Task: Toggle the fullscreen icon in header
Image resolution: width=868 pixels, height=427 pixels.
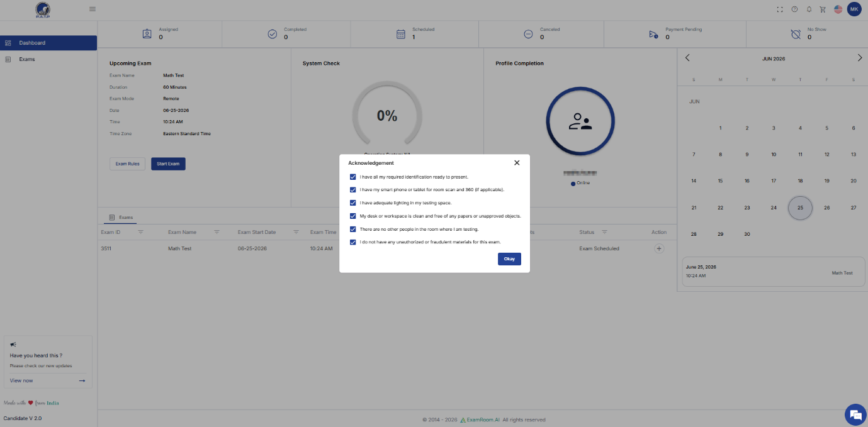Action: tap(781, 9)
